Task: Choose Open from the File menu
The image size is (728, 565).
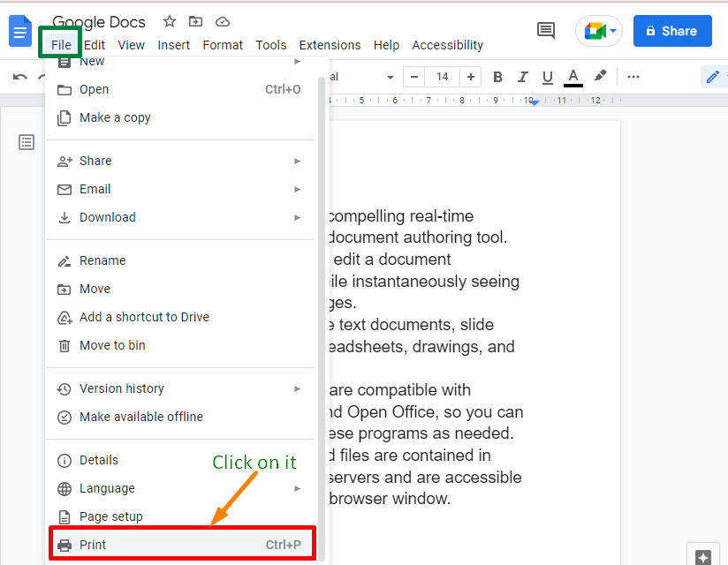Action: [x=181, y=89]
